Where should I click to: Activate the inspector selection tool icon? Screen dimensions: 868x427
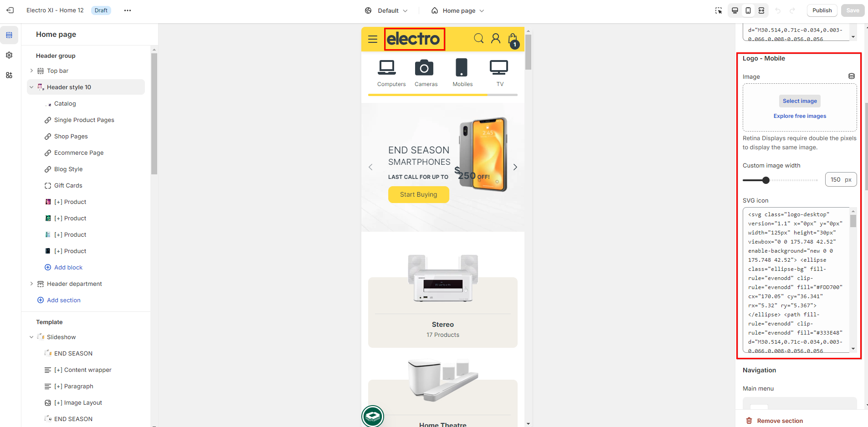point(719,10)
